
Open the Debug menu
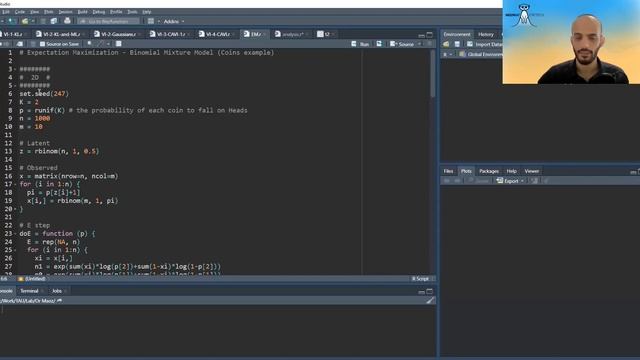coord(99,12)
